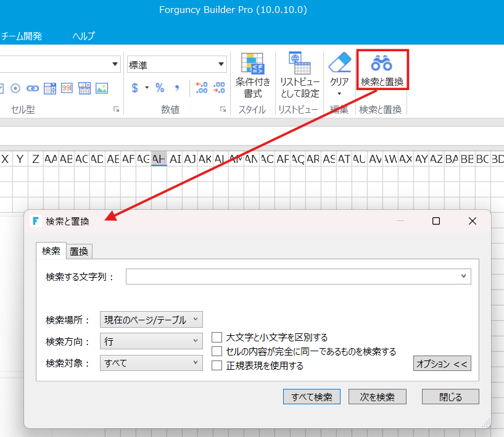The image size is (504, 437).
Task: Focus the 検索する文字列 input field
Action: 299,277
